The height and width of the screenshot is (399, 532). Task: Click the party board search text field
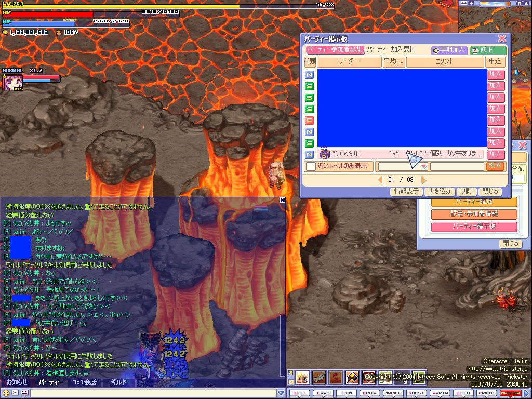point(457,166)
